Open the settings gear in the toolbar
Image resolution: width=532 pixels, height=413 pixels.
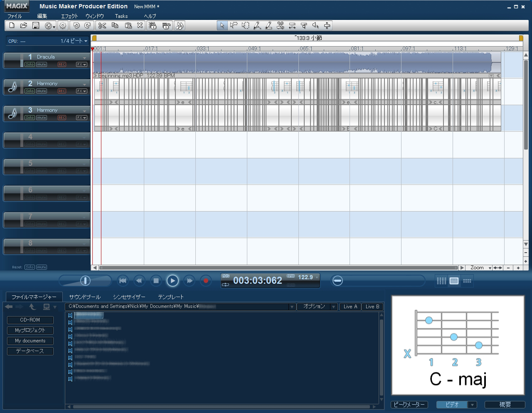(63, 25)
